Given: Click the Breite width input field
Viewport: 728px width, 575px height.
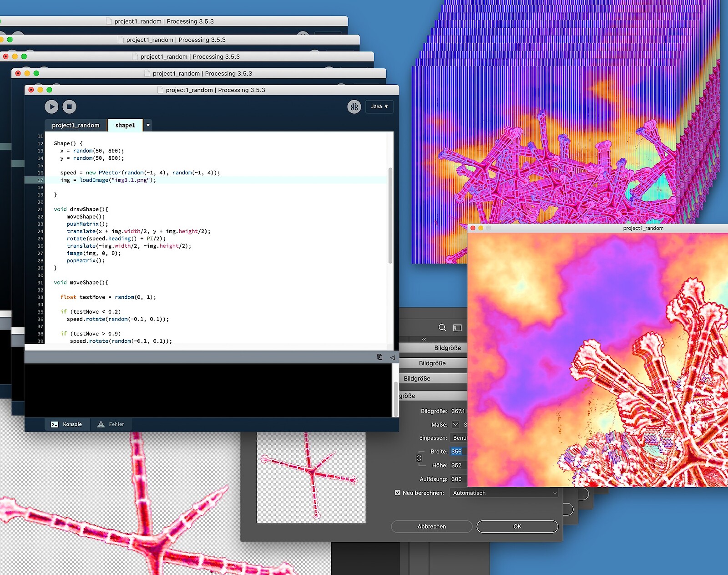Looking at the screenshot, I should 457,452.
